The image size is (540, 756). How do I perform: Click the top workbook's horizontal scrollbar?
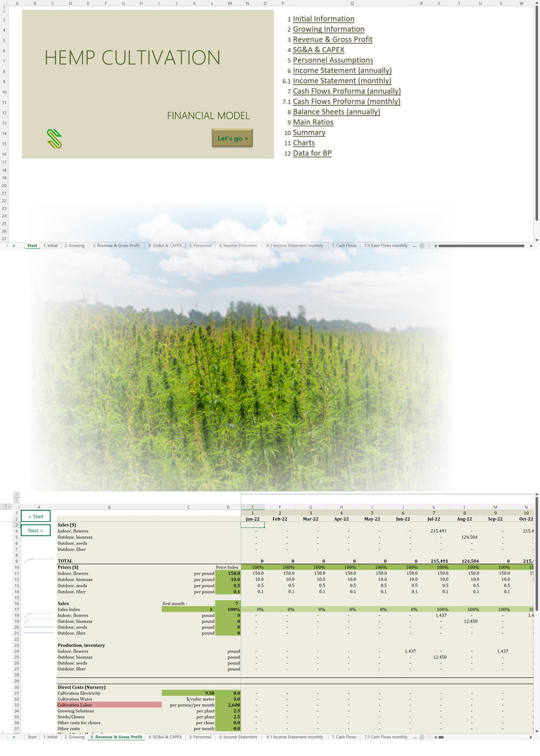pyautogui.click(x=481, y=246)
